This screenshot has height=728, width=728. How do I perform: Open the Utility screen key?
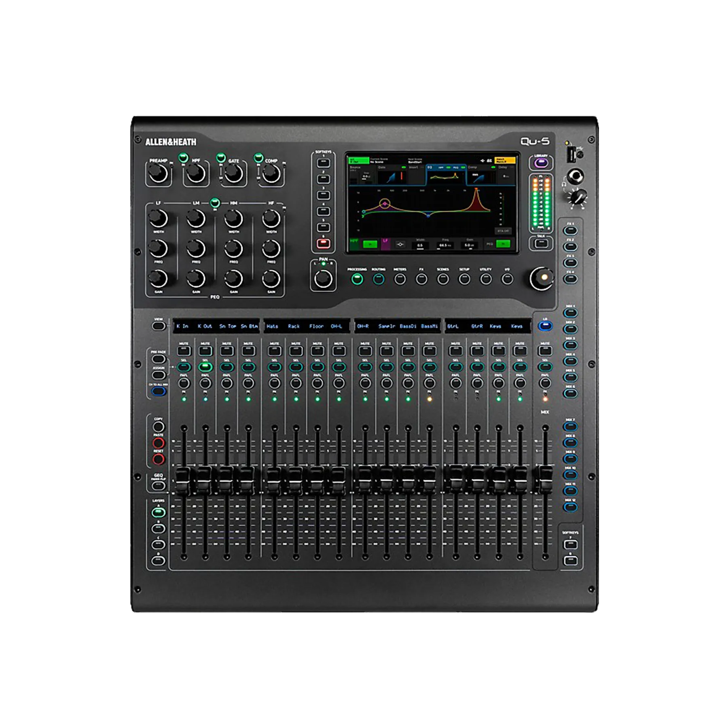pos(486,279)
